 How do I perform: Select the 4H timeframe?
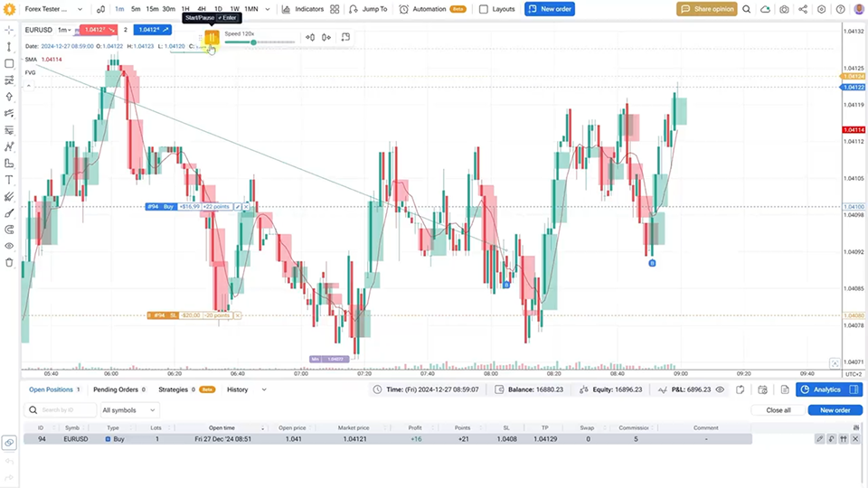click(202, 9)
